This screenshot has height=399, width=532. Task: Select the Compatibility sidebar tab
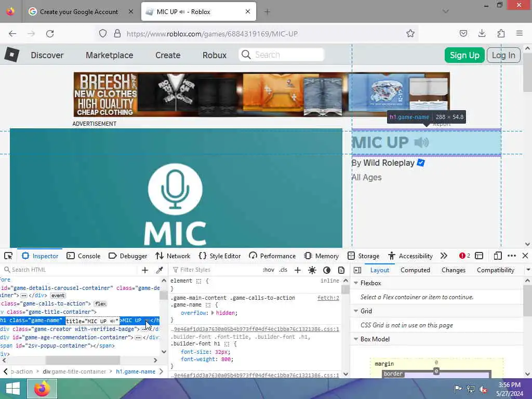[495, 270]
